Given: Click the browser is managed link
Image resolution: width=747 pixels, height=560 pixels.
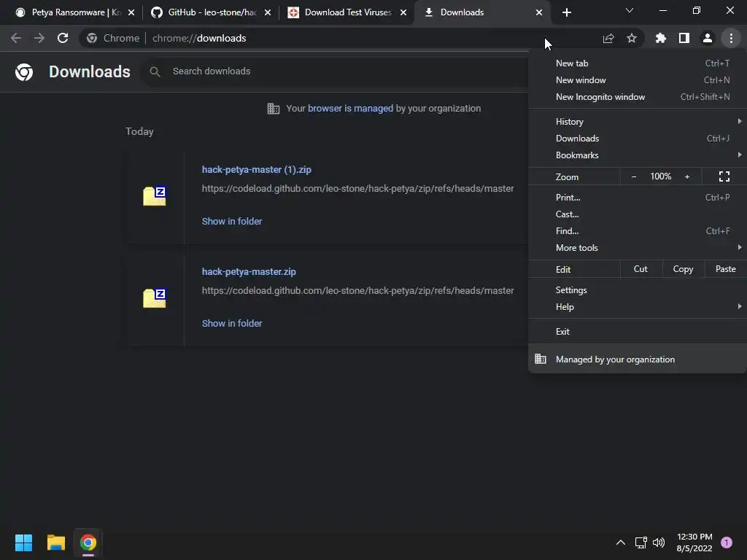Looking at the screenshot, I should coord(351,109).
